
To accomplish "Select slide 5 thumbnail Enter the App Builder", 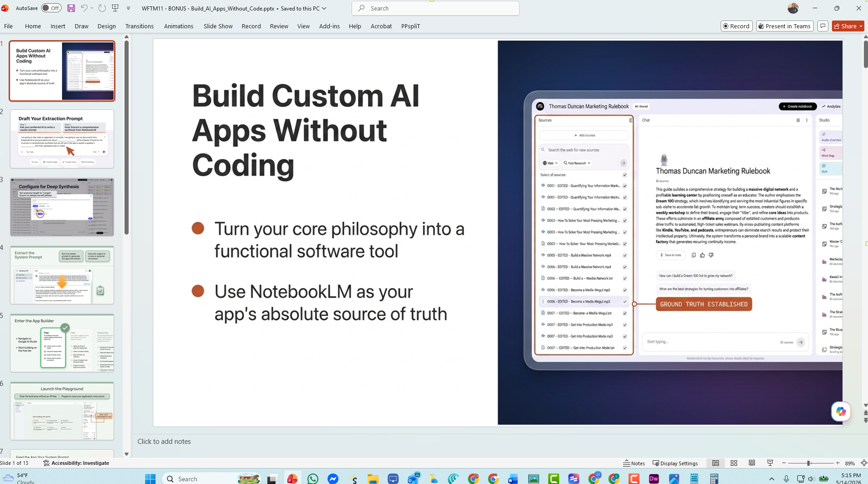I will point(62,343).
